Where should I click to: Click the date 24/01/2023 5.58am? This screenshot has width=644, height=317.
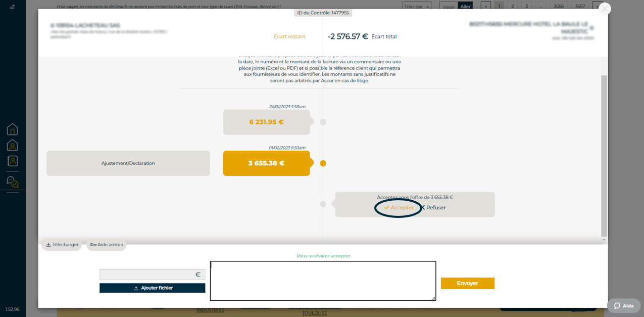tap(287, 107)
